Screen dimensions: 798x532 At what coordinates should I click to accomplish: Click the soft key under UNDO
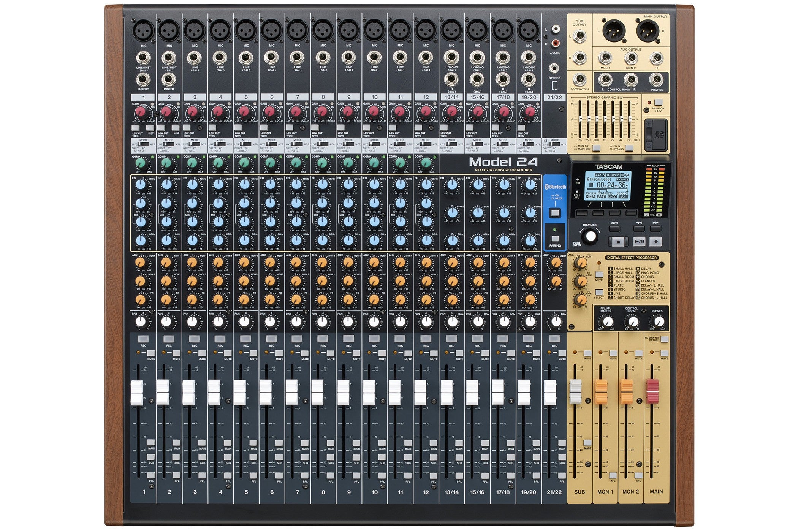(614, 212)
